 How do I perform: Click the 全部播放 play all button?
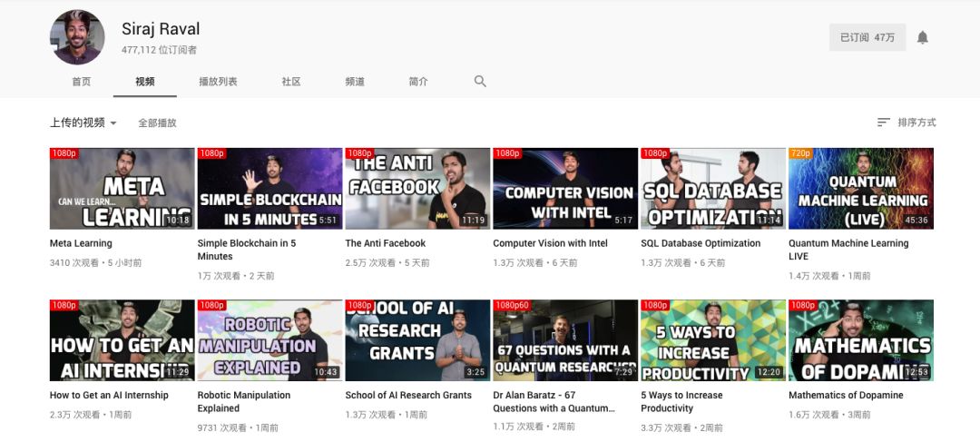(x=158, y=123)
